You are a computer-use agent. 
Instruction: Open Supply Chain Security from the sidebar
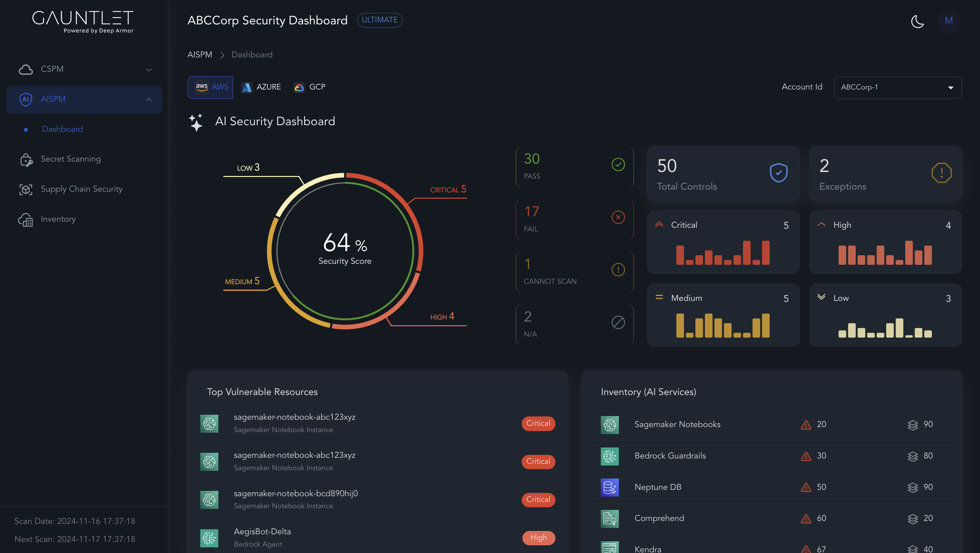pos(81,189)
